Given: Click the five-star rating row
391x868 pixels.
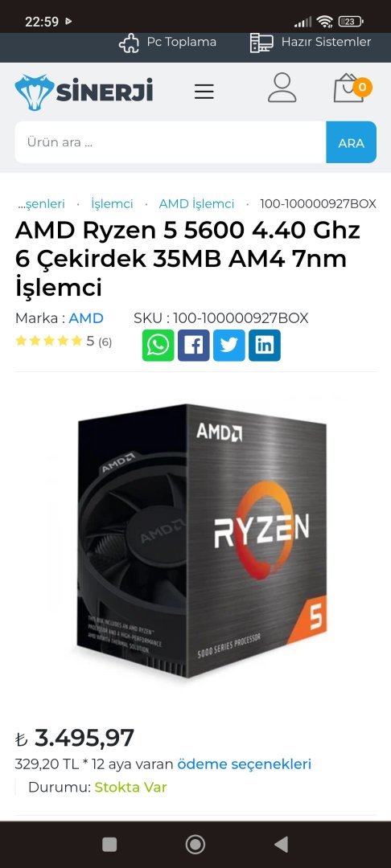Looking at the screenshot, I should pyautogui.click(x=63, y=341).
